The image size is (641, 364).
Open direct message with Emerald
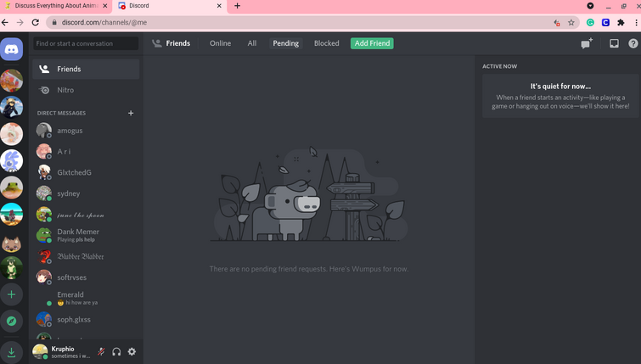(86, 298)
